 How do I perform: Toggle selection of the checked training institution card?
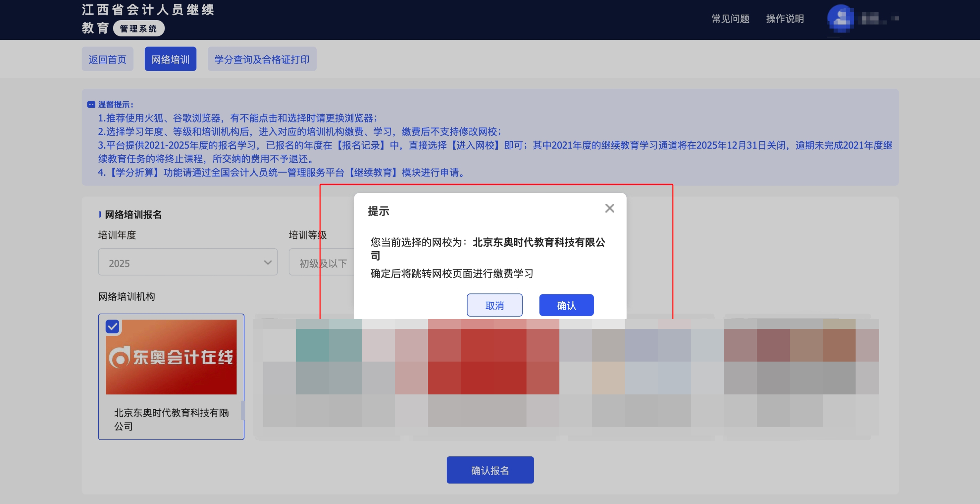coord(171,376)
